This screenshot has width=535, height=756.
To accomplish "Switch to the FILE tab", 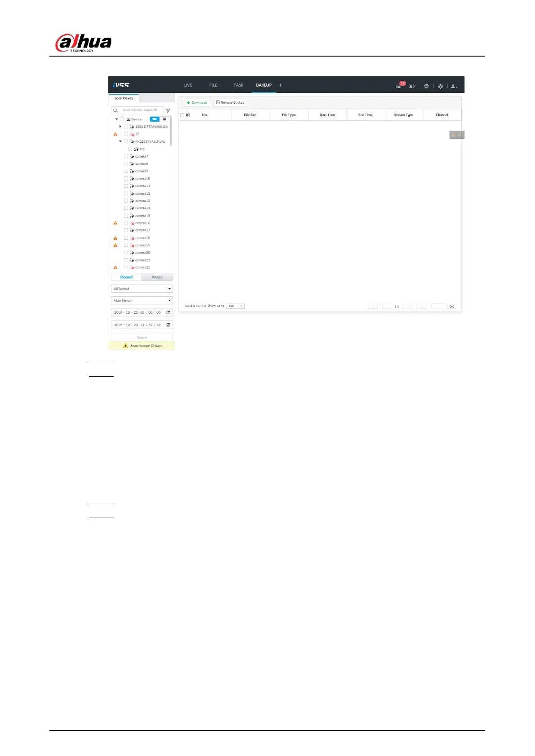I will pos(213,85).
